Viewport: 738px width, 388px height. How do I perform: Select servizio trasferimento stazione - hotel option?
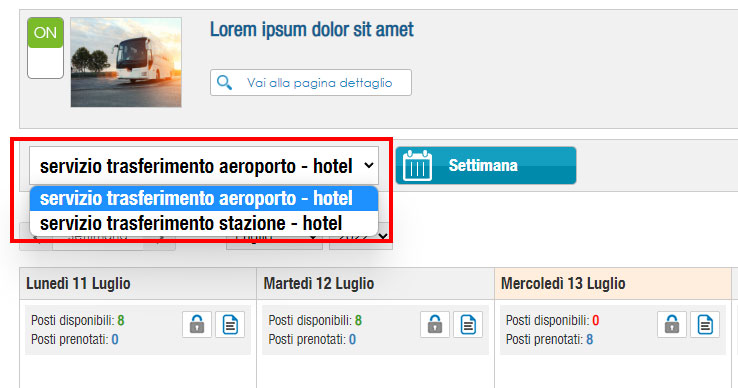[x=204, y=223]
